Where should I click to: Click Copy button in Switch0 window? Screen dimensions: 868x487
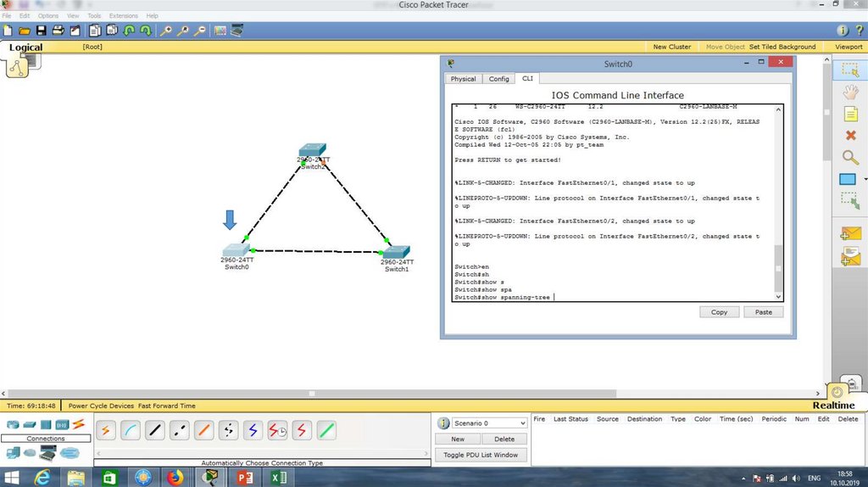point(719,312)
